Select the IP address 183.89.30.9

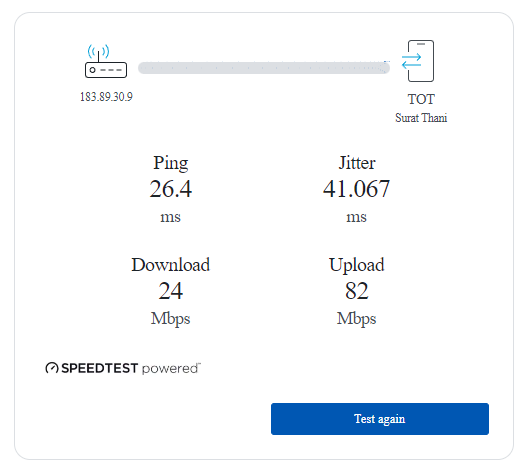[x=106, y=97]
